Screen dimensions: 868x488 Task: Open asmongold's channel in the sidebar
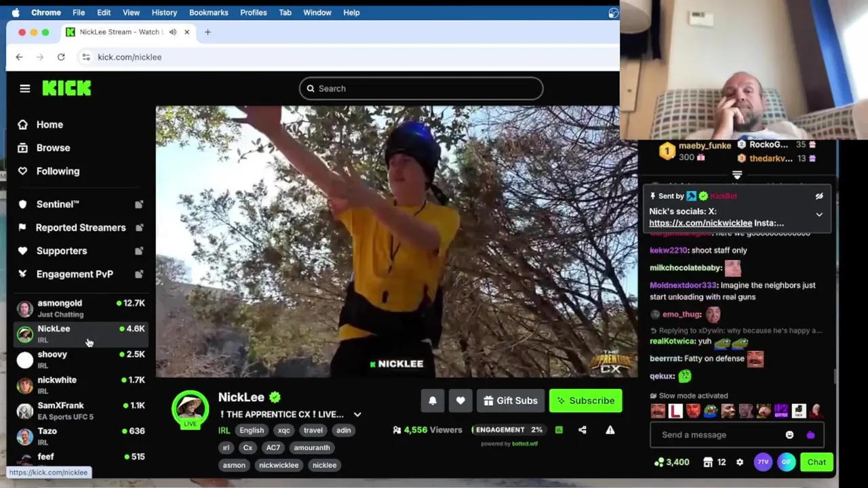80,308
